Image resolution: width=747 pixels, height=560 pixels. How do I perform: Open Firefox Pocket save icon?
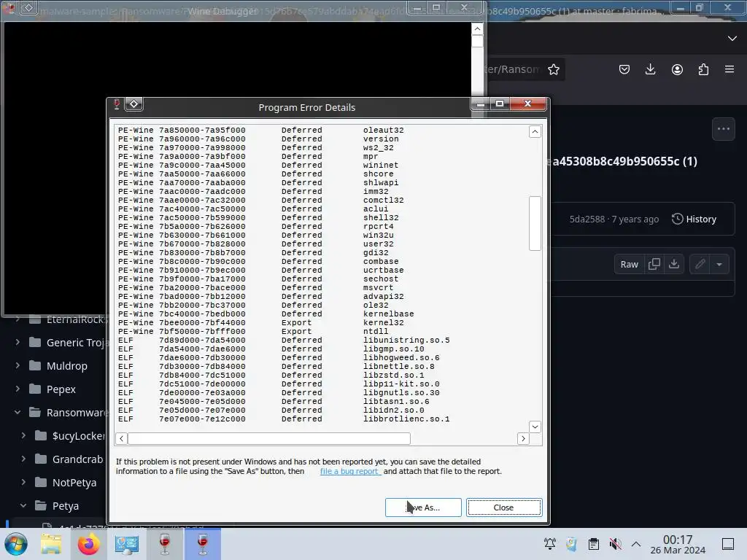(x=624, y=69)
